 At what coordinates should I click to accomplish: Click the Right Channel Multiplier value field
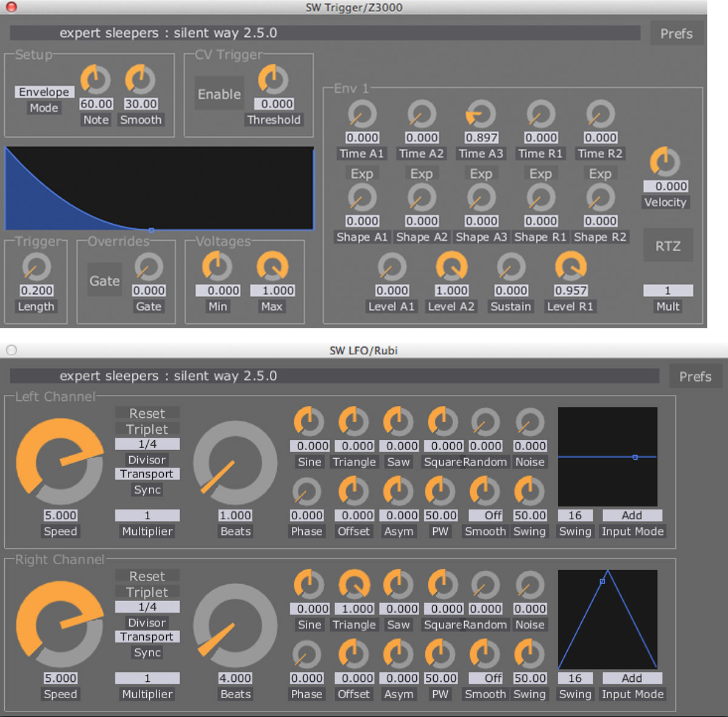[147, 678]
